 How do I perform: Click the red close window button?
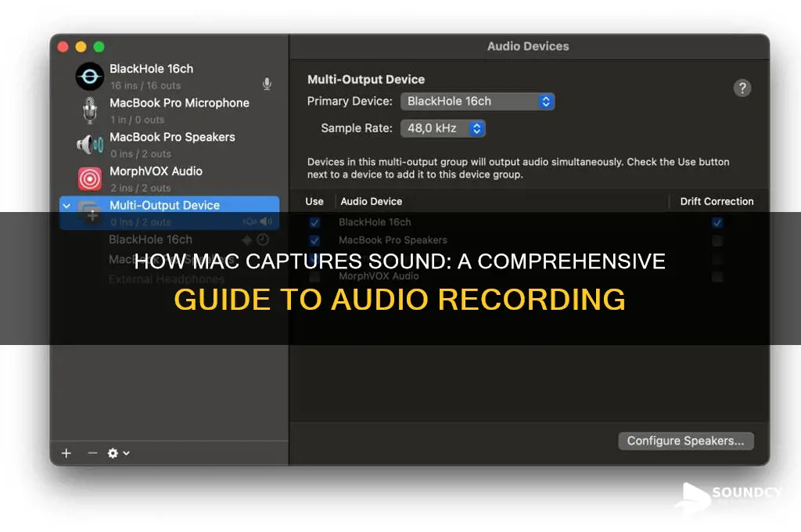point(63,47)
